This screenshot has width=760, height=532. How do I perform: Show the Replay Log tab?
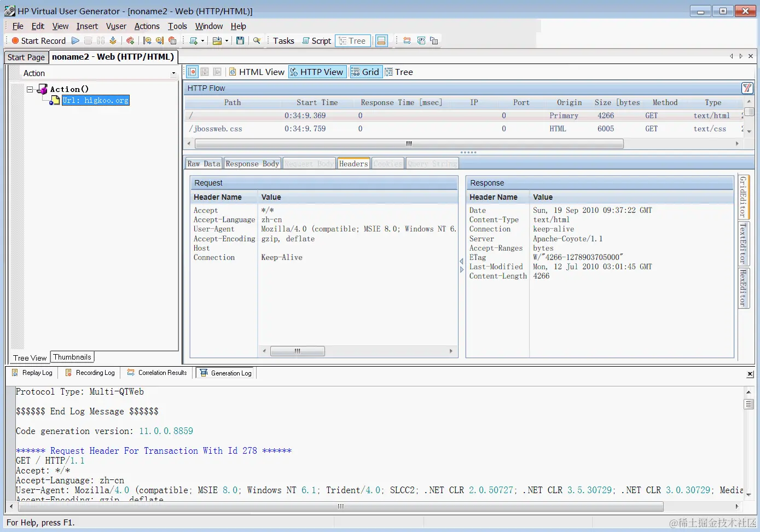(32, 373)
